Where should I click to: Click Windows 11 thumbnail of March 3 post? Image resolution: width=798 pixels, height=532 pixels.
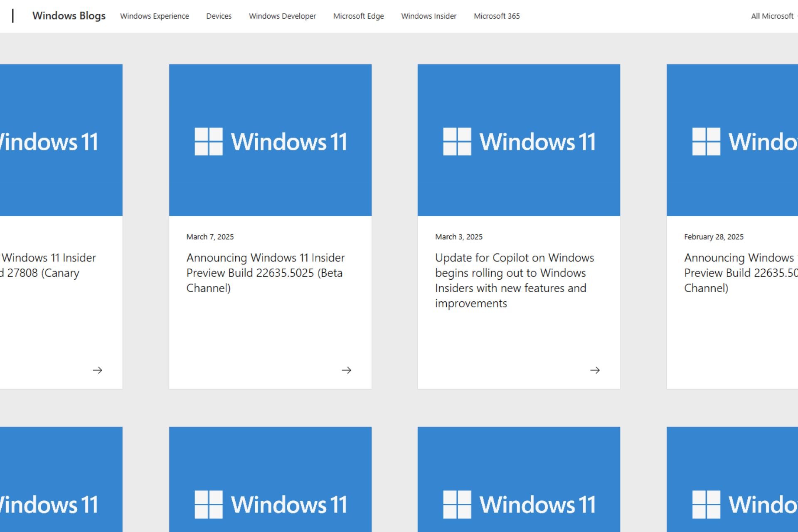pyautogui.click(x=519, y=140)
